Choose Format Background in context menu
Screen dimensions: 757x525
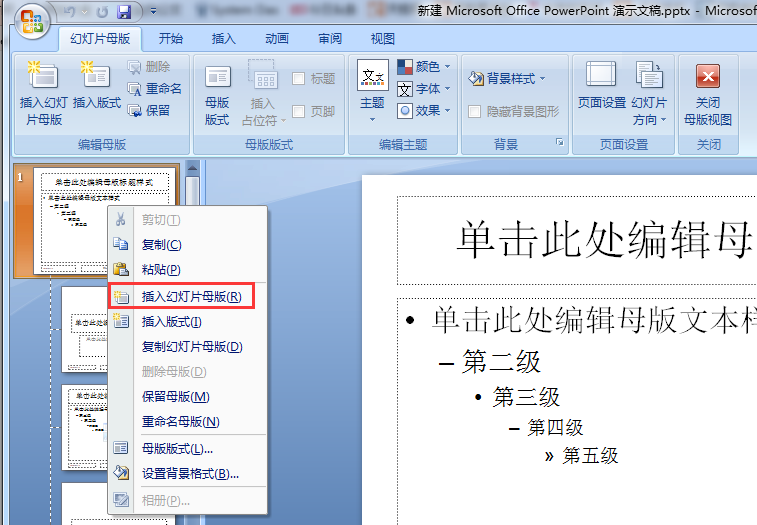click(190, 473)
